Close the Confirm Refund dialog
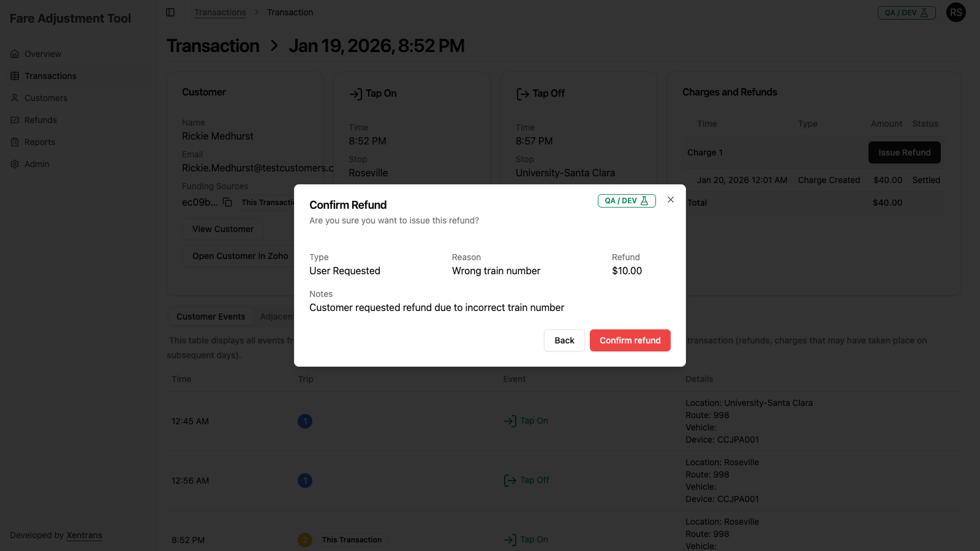The width and height of the screenshot is (980, 551). point(671,200)
